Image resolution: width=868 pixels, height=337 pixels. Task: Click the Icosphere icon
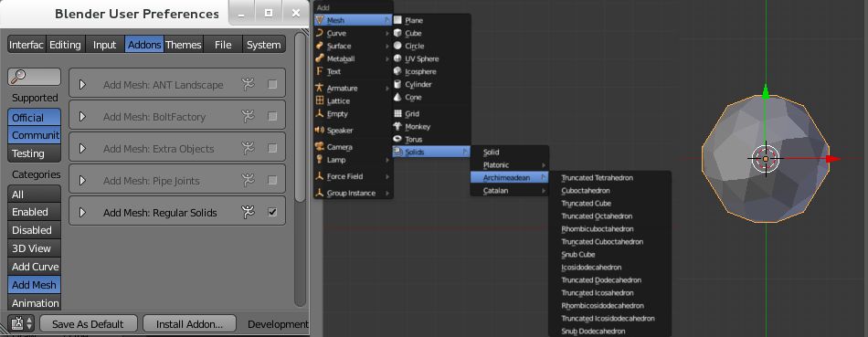[397, 71]
